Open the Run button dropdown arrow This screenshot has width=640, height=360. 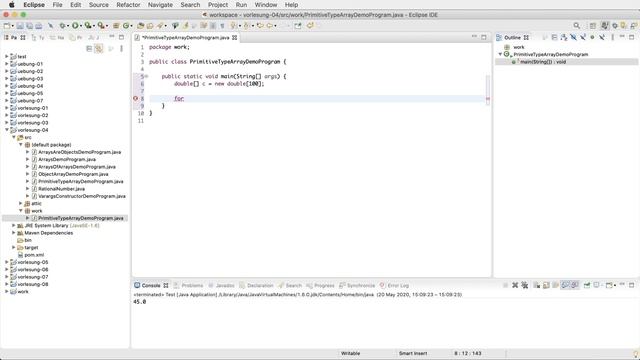coord(81,26)
